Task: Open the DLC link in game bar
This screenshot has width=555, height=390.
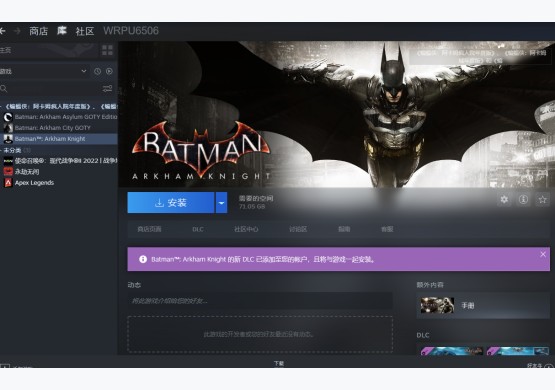Action: tap(198, 229)
